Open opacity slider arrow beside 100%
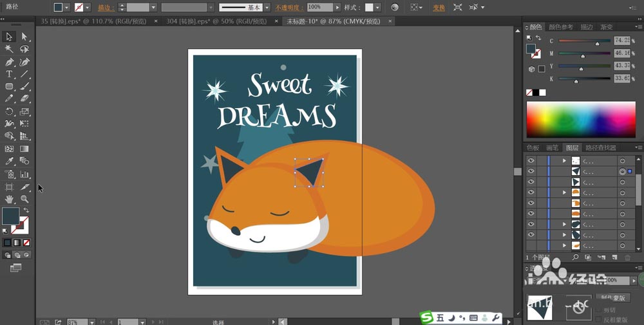The height and width of the screenshot is (325, 644). pyautogui.click(x=337, y=7)
